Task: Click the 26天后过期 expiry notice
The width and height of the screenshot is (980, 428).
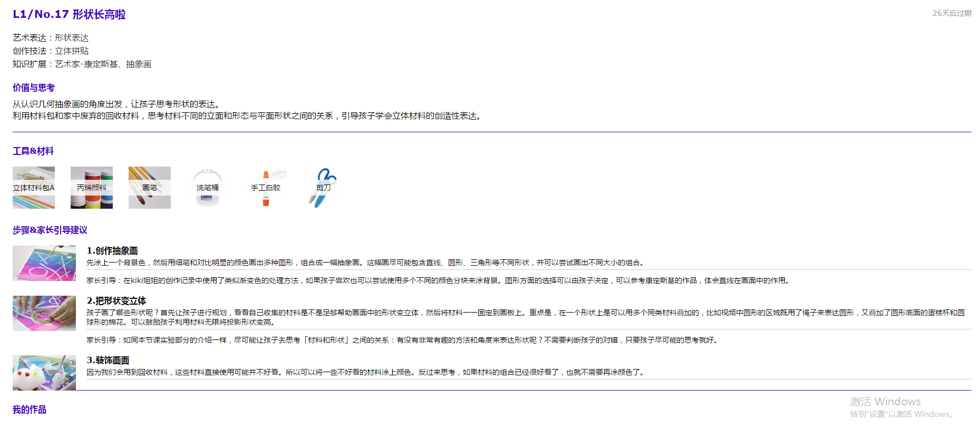Action: coord(952,13)
